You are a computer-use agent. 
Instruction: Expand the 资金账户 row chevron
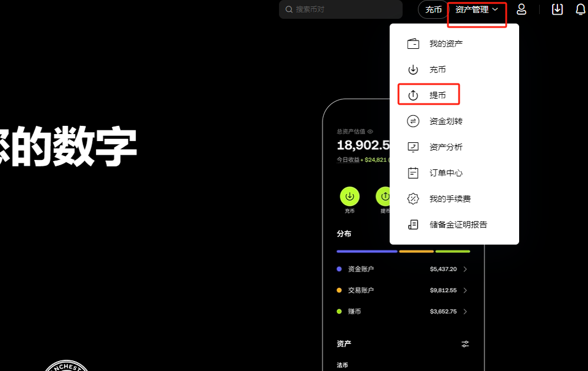click(465, 269)
